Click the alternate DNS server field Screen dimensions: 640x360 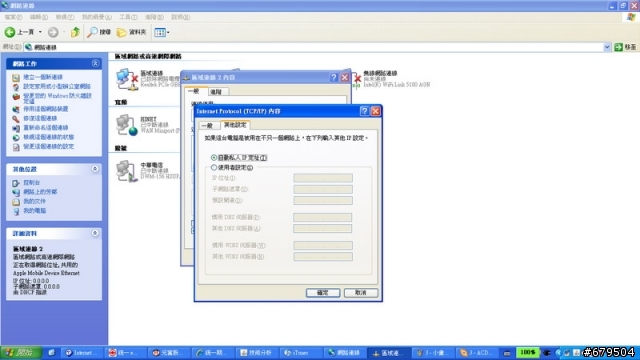click(x=322, y=228)
